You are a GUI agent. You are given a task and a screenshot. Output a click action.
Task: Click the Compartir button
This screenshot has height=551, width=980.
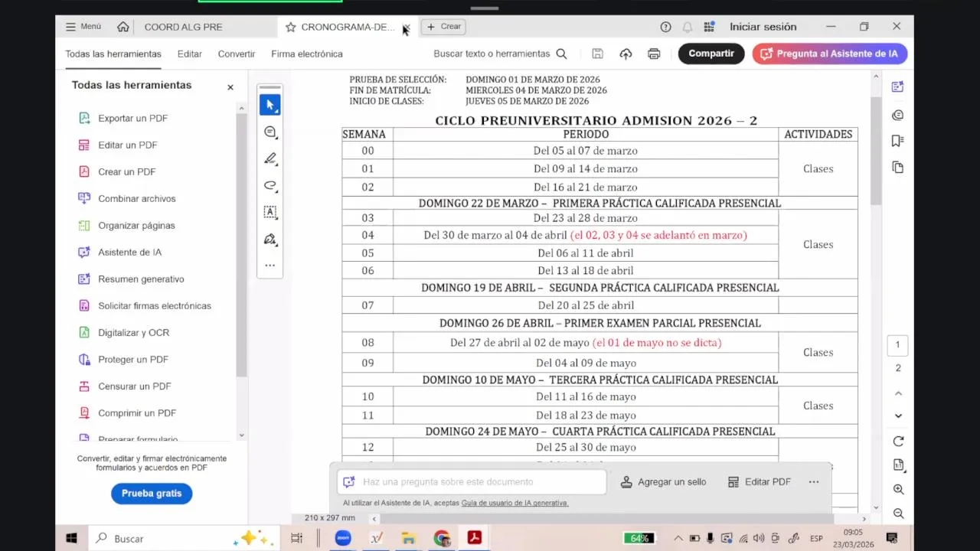click(x=711, y=54)
